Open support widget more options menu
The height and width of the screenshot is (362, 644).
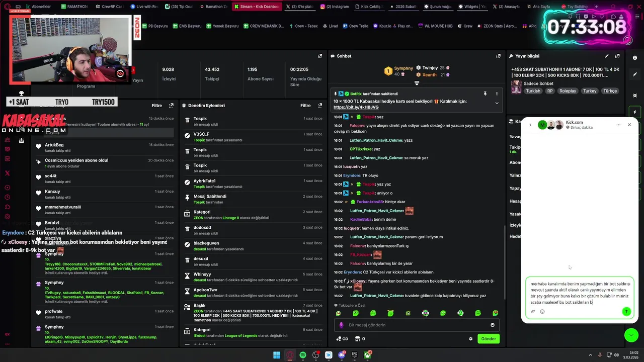click(618, 125)
